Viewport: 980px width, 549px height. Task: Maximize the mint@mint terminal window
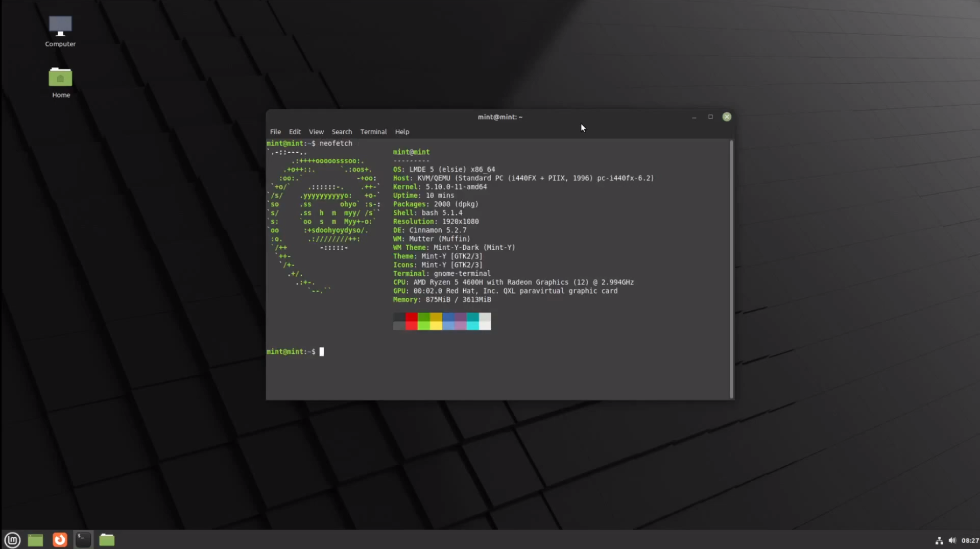pyautogui.click(x=710, y=116)
